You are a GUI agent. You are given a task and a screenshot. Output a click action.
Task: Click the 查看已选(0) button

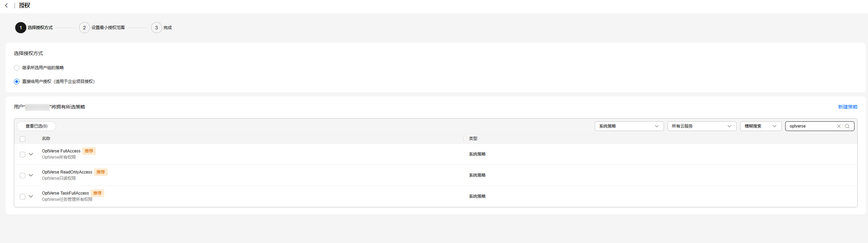(x=36, y=126)
